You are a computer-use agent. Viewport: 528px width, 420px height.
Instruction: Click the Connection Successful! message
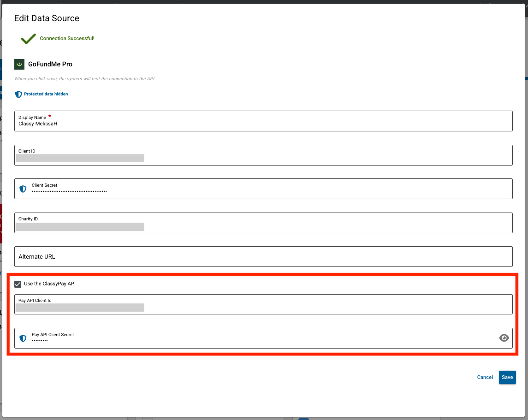pyautogui.click(x=67, y=38)
